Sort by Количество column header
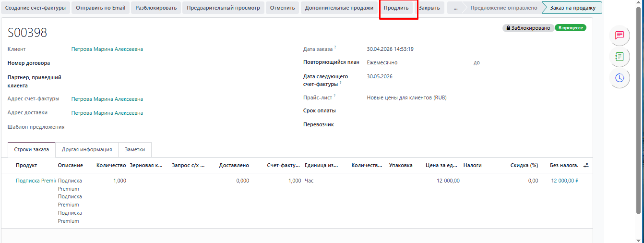The height and width of the screenshot is (243, 644). pyautogui.click(x=111, y=165)
